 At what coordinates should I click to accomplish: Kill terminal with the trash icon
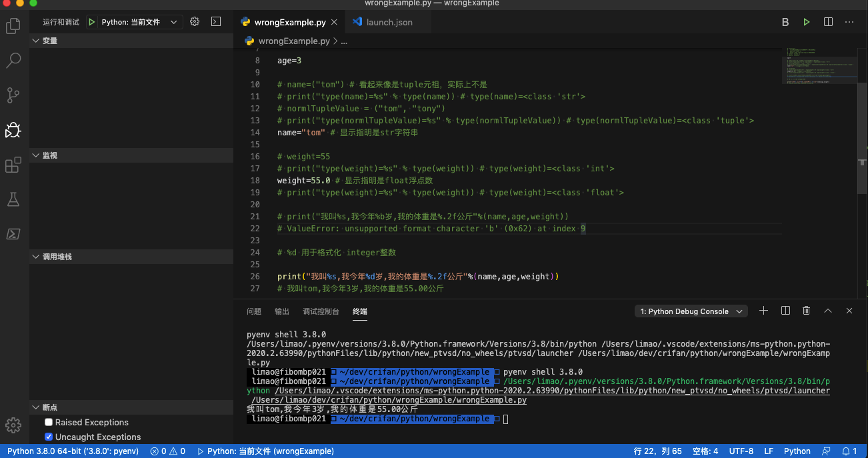click(806, 311)
